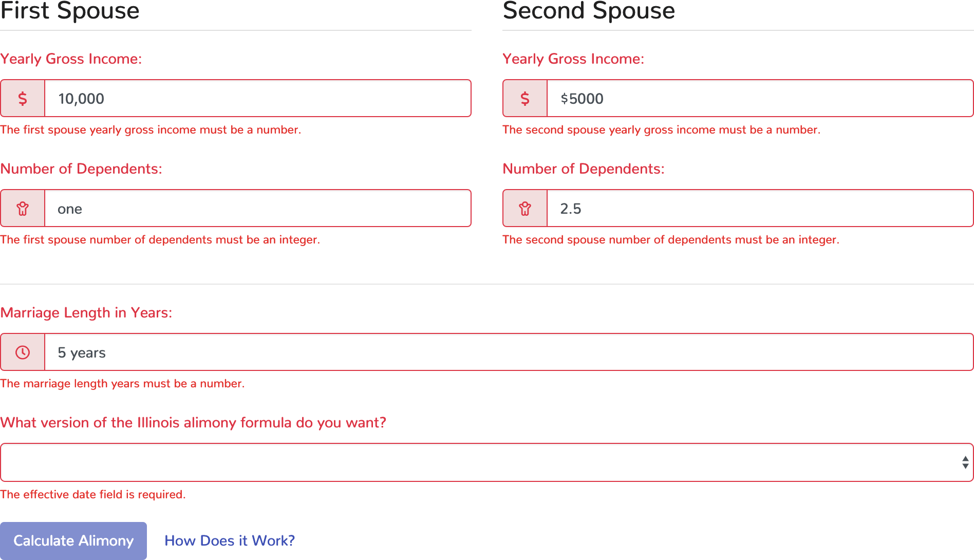The height and width of the screenshot is (560, 974).
Task: Select the Second Spouse income field showing $5000
Action: (758, 98)
